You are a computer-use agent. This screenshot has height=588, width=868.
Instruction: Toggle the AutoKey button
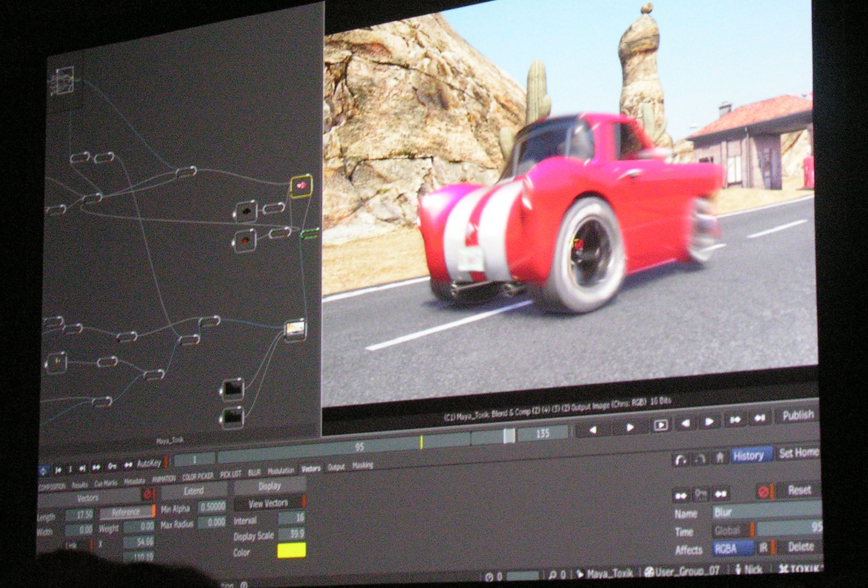[150, 463]
